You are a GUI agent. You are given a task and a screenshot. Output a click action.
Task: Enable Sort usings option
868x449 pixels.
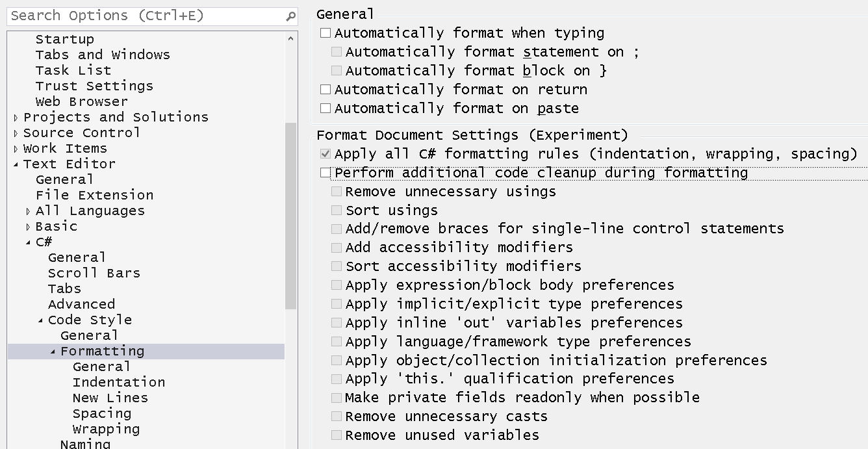click(x=337, y=210)
